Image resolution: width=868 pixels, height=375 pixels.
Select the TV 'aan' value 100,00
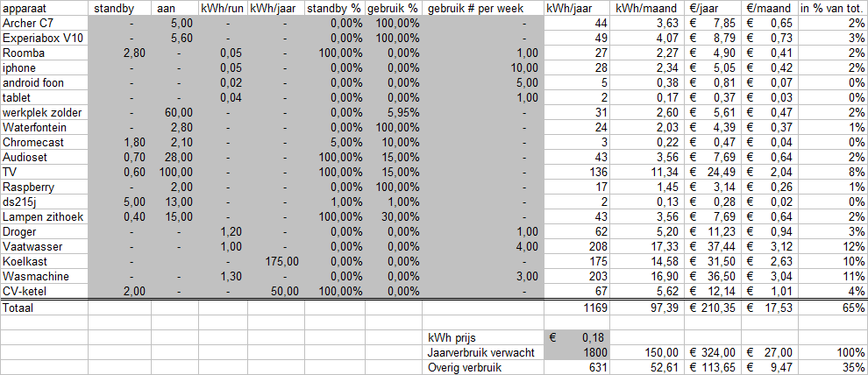pyautogui.click(x=175, y=173)
